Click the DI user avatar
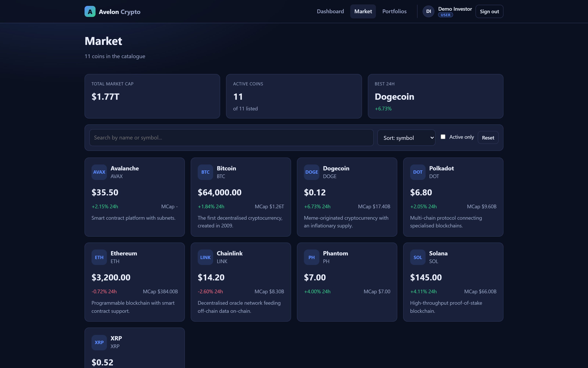Image resolution: width=588 pixels, height=368 pixels. click(x=428, y=11)
